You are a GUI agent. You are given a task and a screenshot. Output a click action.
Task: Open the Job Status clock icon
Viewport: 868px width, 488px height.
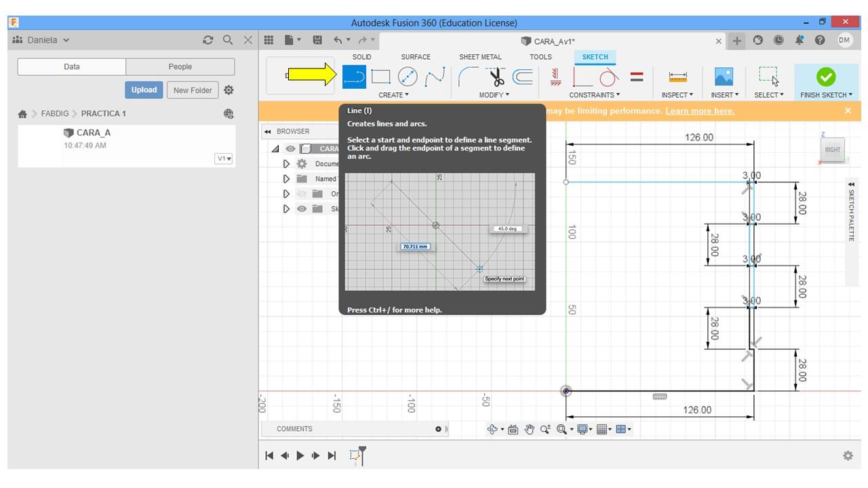(x=778, y=41)
